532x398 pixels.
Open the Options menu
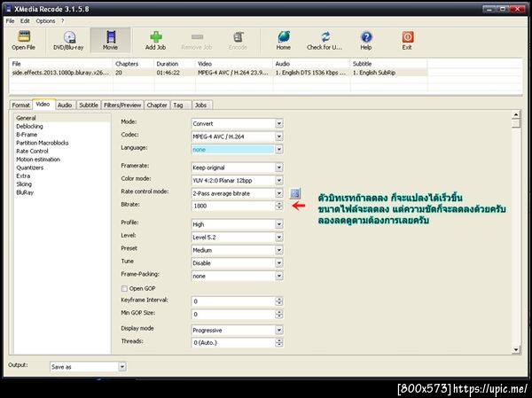point(45,21)
